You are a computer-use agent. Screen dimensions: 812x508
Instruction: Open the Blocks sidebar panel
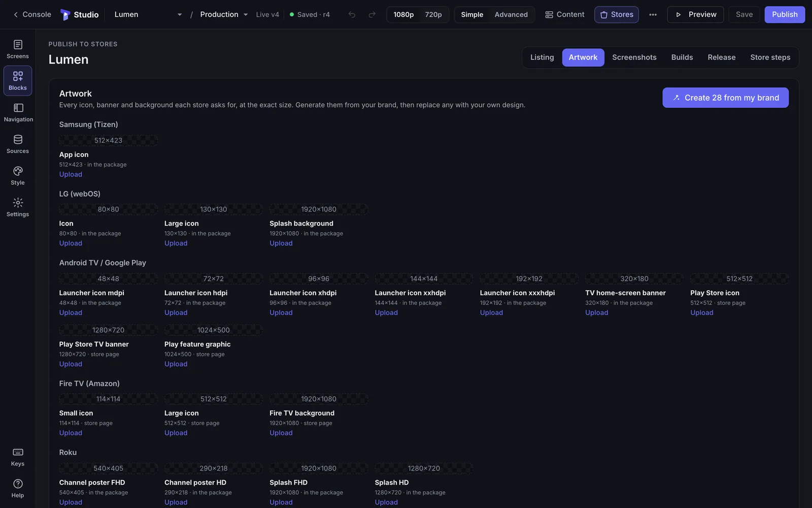pyautogui.click(x=18, y=81)
